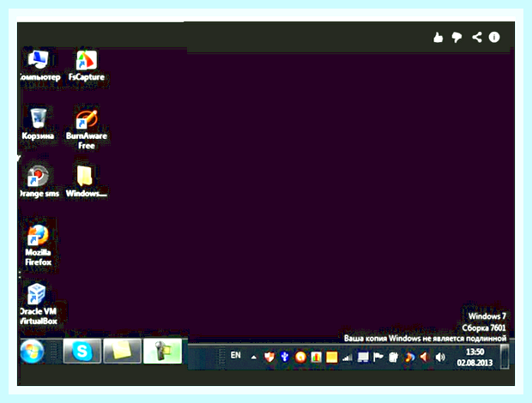Click the info circle icon
This screenshot has width=532, height=403.
click(494, 37)
